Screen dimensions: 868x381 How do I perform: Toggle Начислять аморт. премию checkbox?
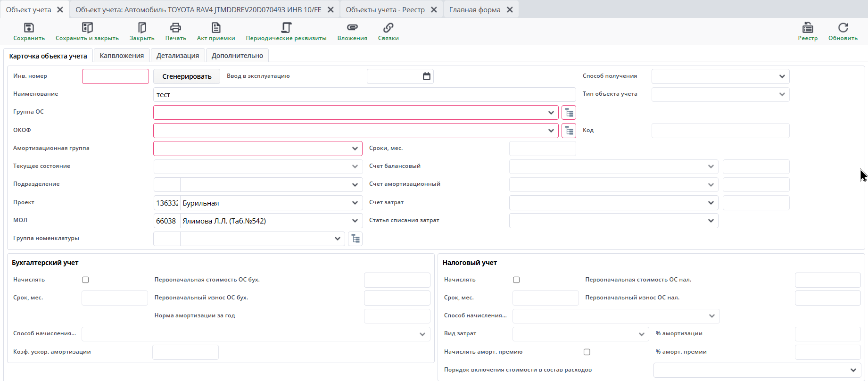(587, 352)
